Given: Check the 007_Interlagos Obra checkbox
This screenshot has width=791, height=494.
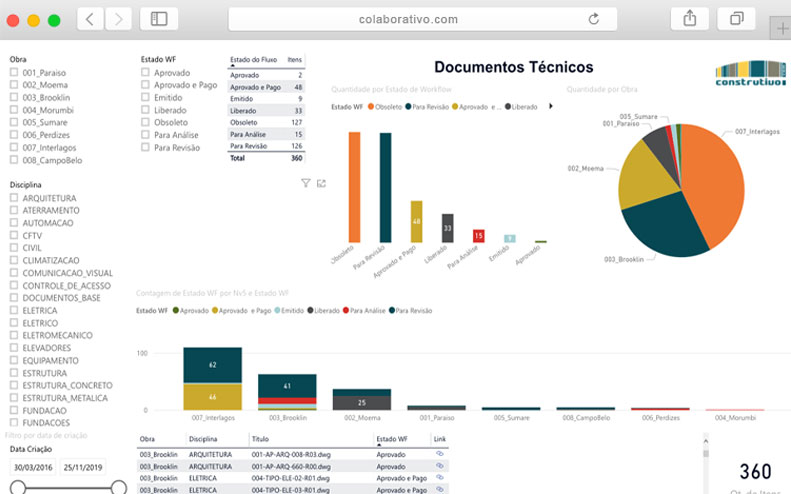Looking at the screenshot, I should pos(14,147).
